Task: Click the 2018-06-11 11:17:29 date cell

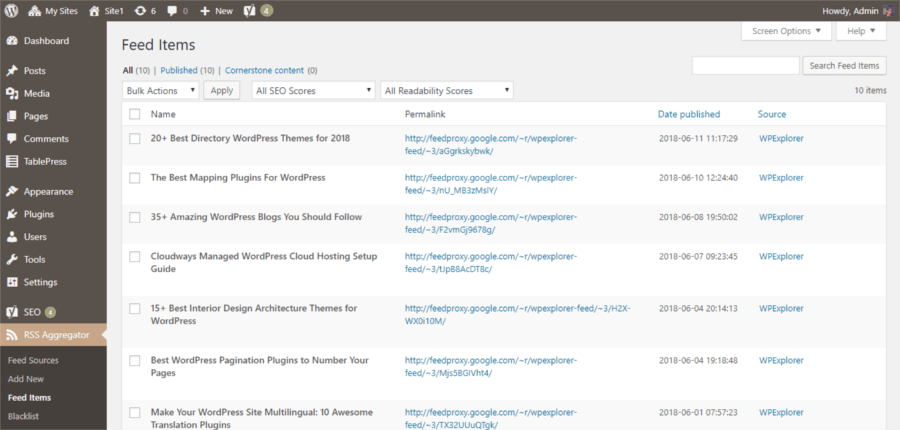Action: pos(698,138)
